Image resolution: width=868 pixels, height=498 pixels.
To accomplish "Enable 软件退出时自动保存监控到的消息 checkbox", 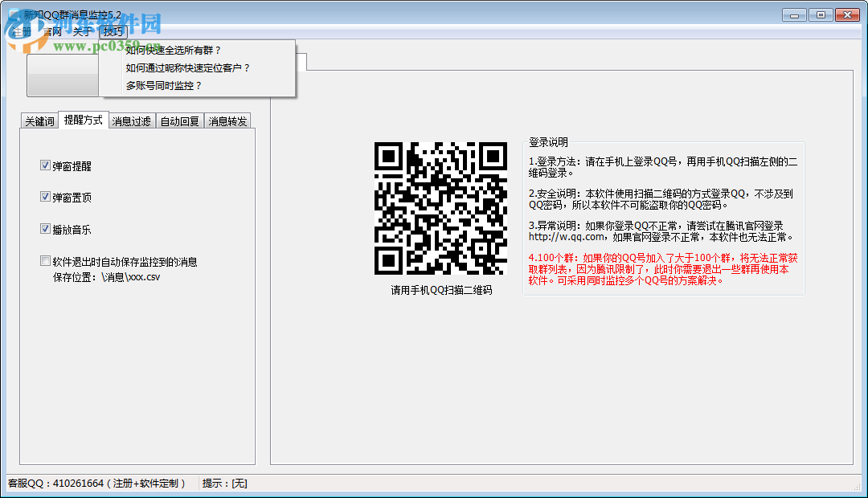I will click(x=45, y=261).
